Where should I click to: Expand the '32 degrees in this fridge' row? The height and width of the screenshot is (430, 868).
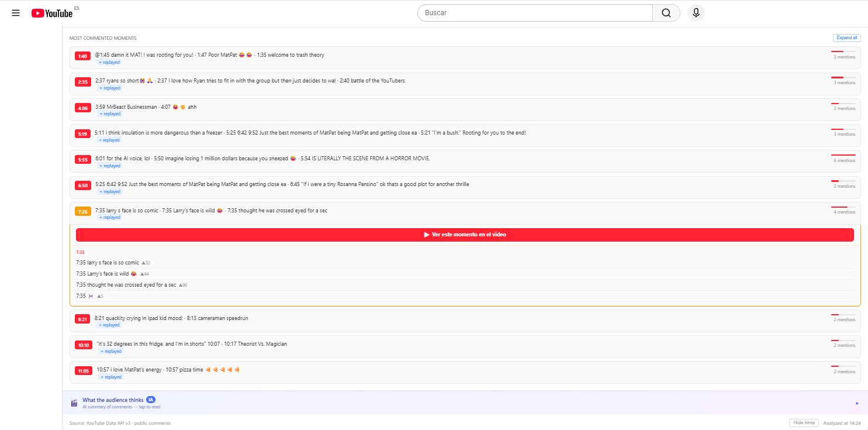pyautogui.click(x=465, y=346)
